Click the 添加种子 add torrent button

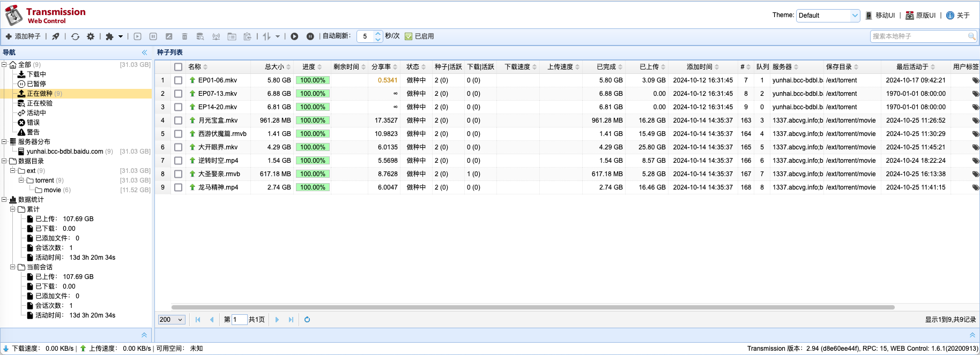pos(23,36)
